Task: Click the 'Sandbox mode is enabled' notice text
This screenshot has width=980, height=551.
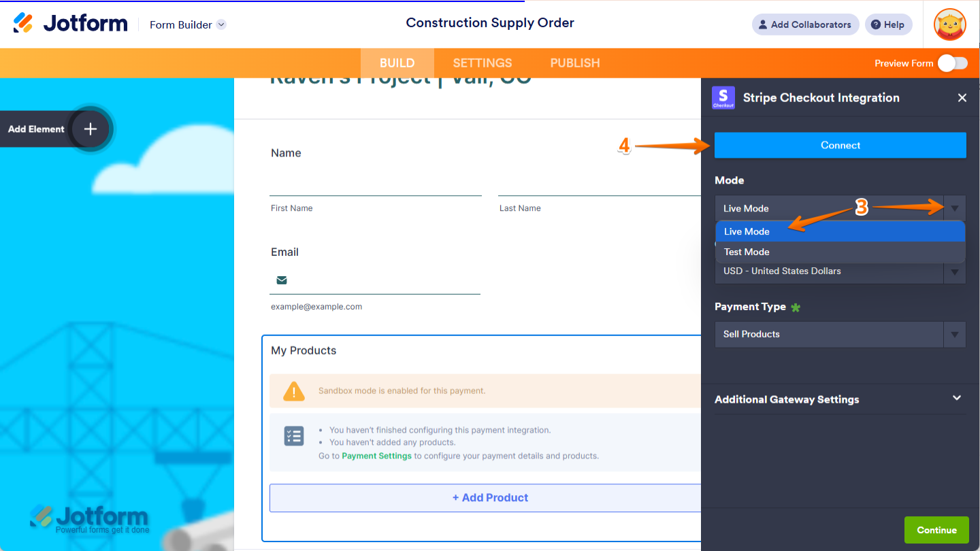Action: point(402,391)
